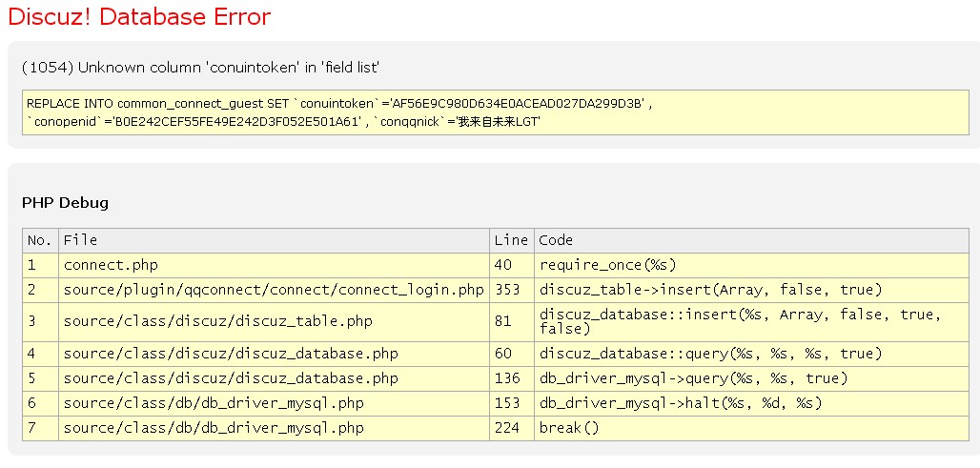980x468 pixels.
Task: Click the REPLACE INTO SQL query box
Action: [x=495, y=112]
